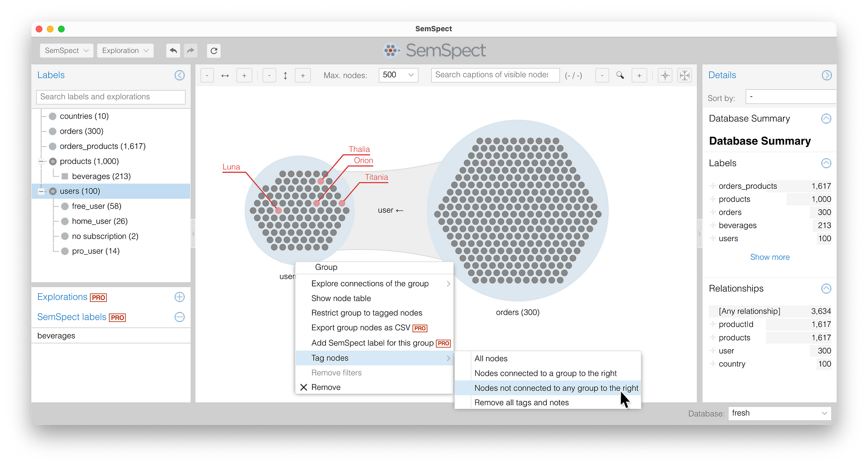Open the Exploration dropdown menu

tap(125, 51)
